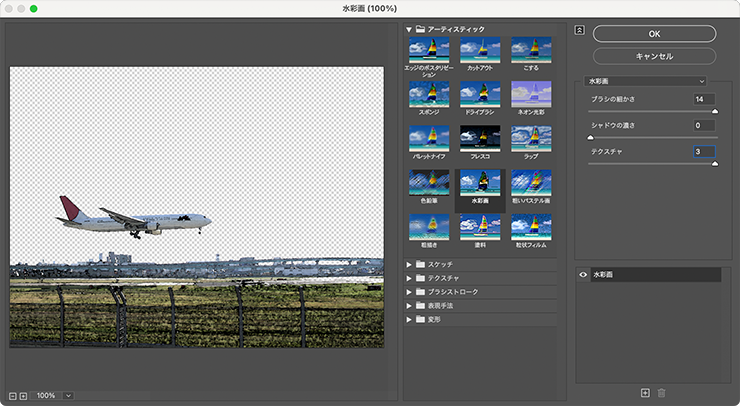
Task: Confirm with the OK button
Action: 654,34
